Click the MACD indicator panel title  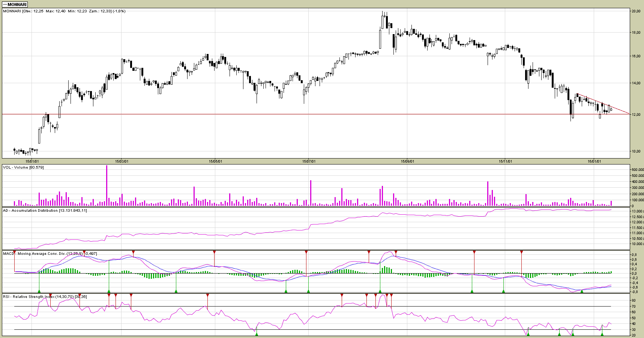[50, 254]
